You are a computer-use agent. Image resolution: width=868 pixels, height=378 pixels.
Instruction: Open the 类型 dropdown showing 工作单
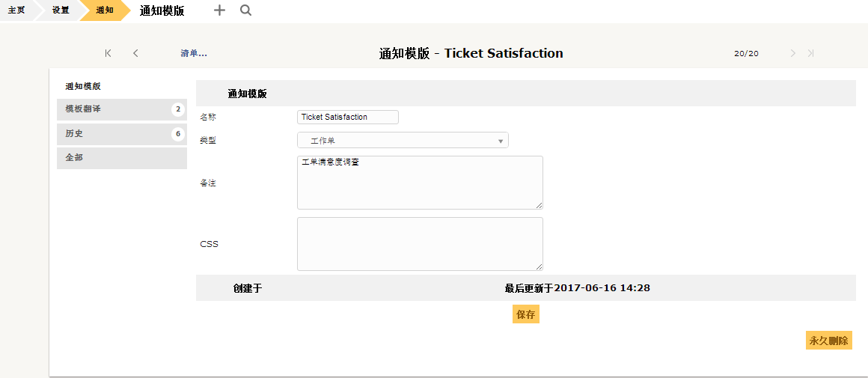(x=403, y=141)
